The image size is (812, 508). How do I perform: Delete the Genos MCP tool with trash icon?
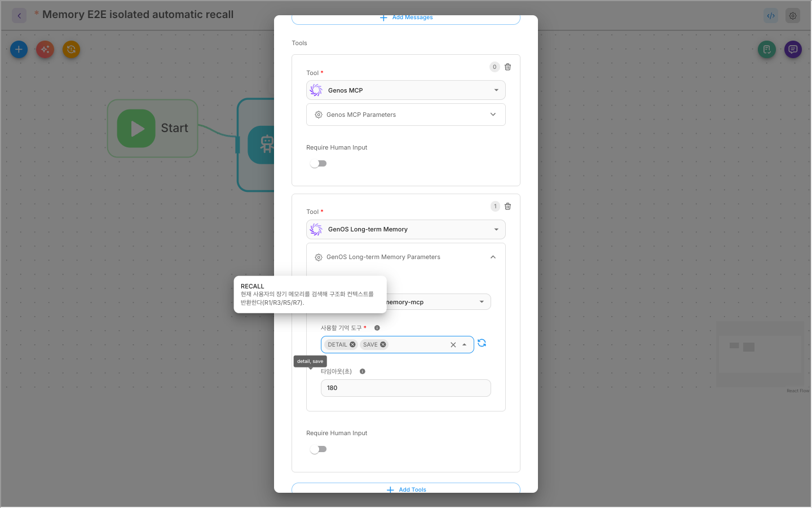[507, 67]
